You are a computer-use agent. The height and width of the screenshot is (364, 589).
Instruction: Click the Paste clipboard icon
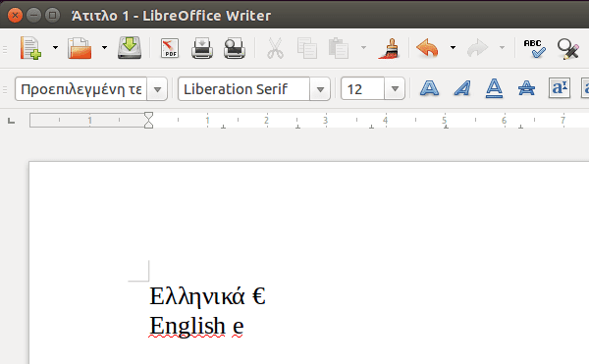pos(339,48)
